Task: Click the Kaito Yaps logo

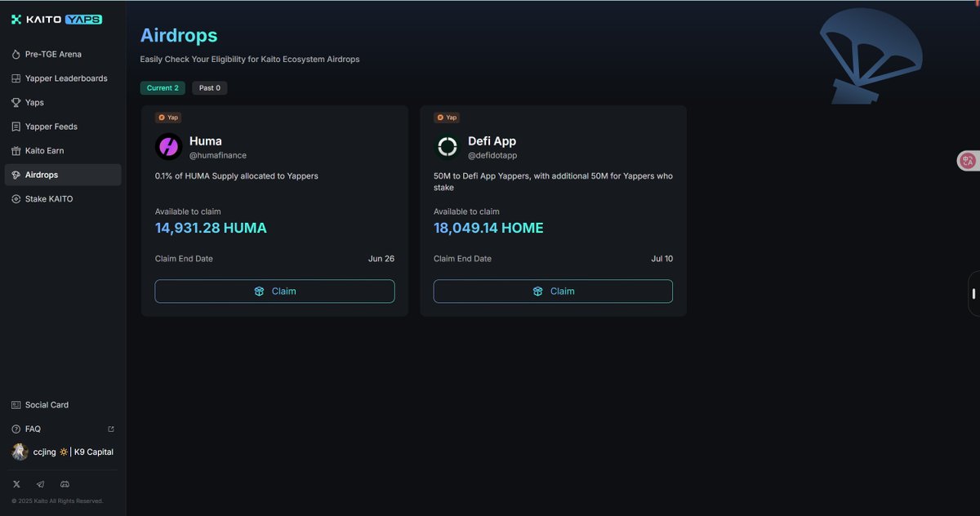Action: coord(56,19)
